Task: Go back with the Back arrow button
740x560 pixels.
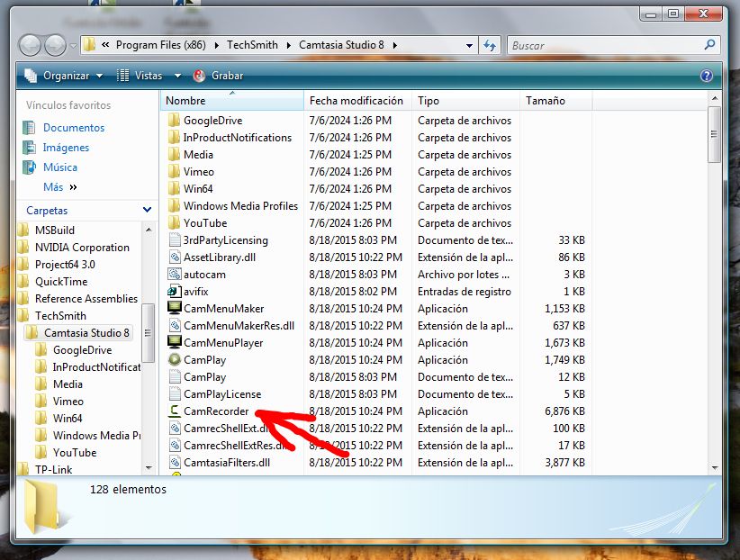Action: [x=31, y=46]
